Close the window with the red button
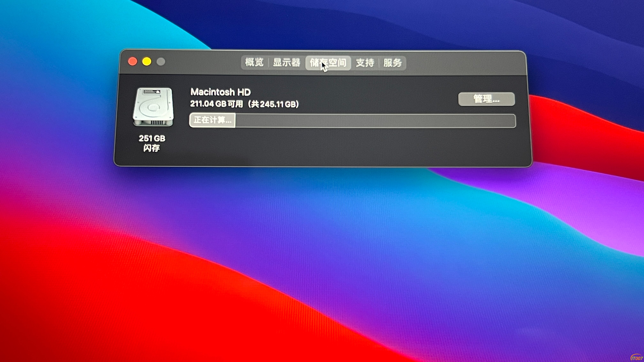This screenshot has width=644, height=362. coord(133,61)
